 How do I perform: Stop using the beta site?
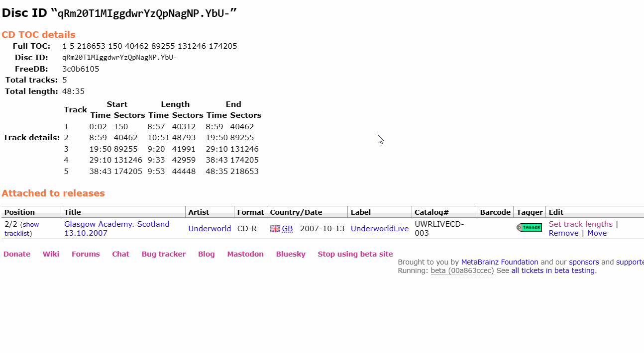tap(355, 254)
